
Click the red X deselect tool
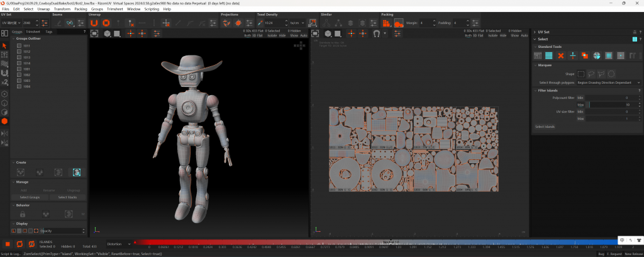coord(561,55)
